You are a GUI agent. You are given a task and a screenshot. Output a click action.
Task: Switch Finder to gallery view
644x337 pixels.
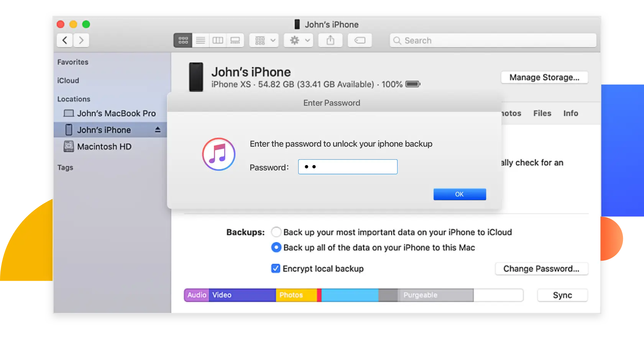(235, 40)
